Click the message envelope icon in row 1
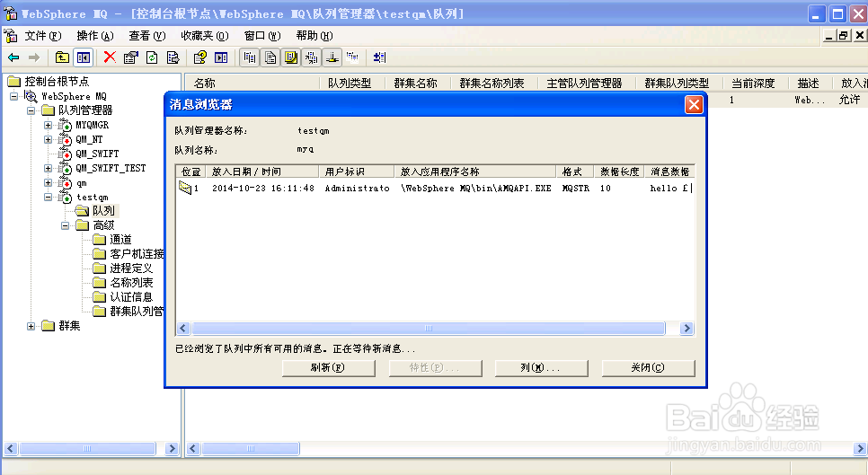Image resolution: width=868 pixels, height=475 pixels. [x=185, y=188]
